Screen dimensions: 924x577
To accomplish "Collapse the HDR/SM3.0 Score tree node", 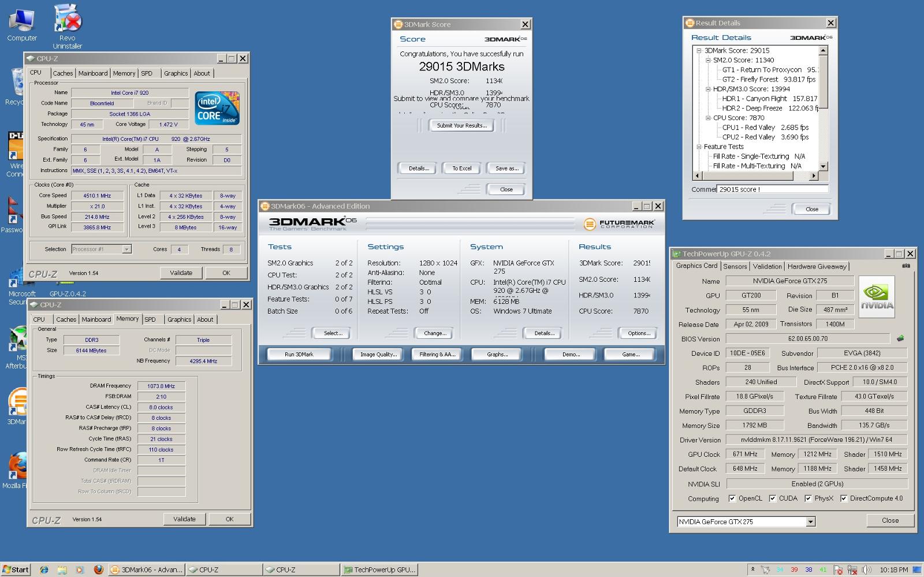I will point(708,89).
